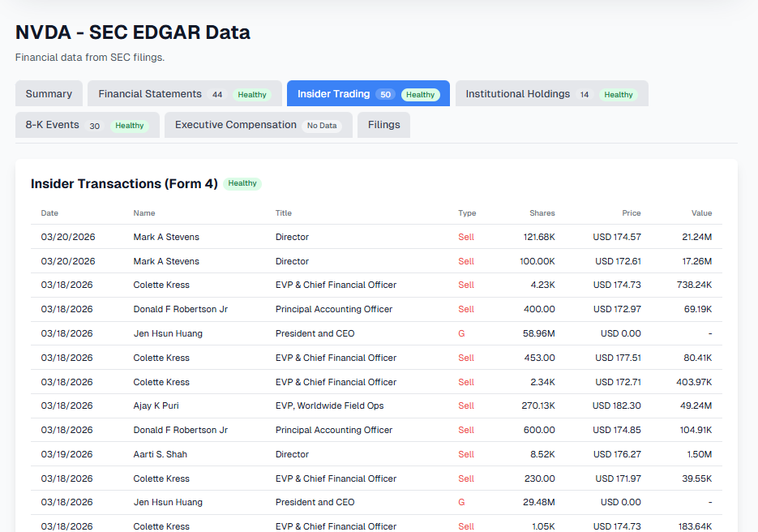Select the Insider Trading tab

334,93
